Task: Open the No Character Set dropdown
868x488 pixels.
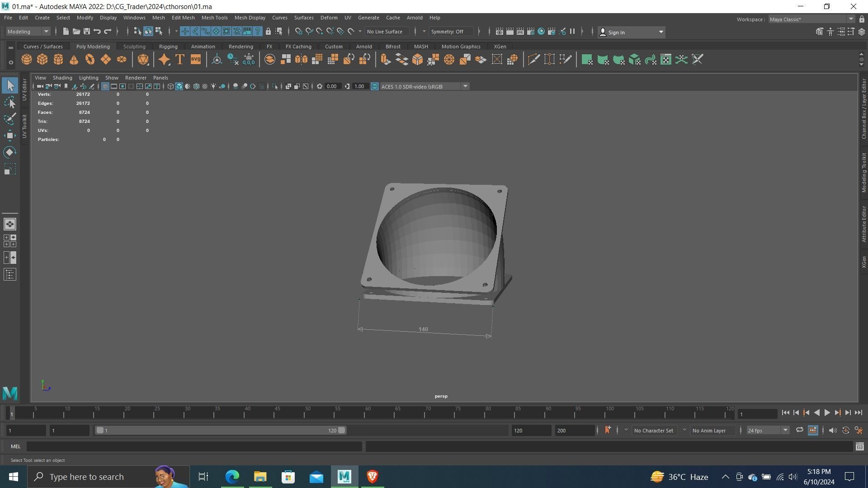Action: click(653, 431)
